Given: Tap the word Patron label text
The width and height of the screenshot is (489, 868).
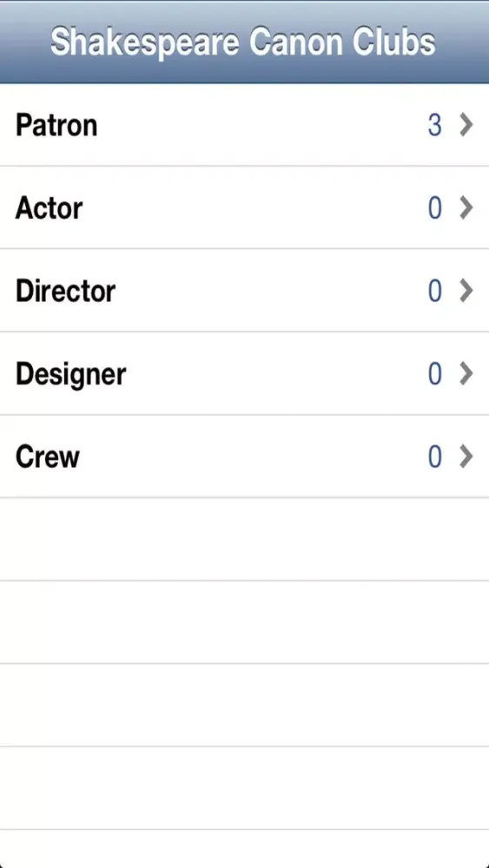Looking at the screenshot, I should pyautogui.click(x=56, y=125).
